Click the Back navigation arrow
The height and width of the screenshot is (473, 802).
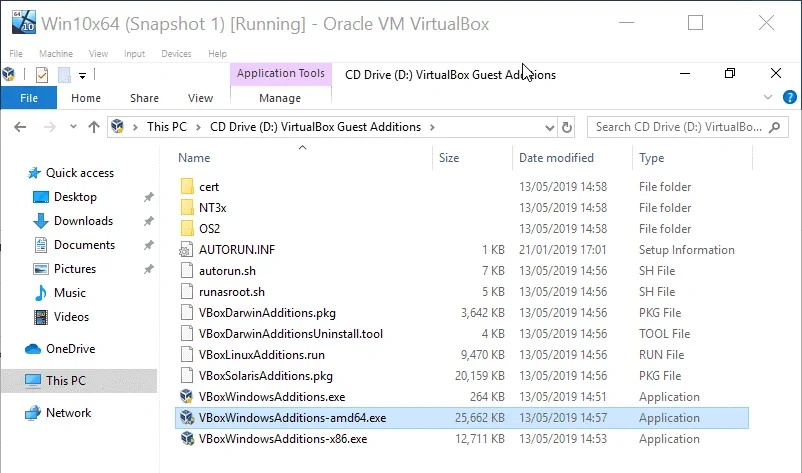point(22,127)
